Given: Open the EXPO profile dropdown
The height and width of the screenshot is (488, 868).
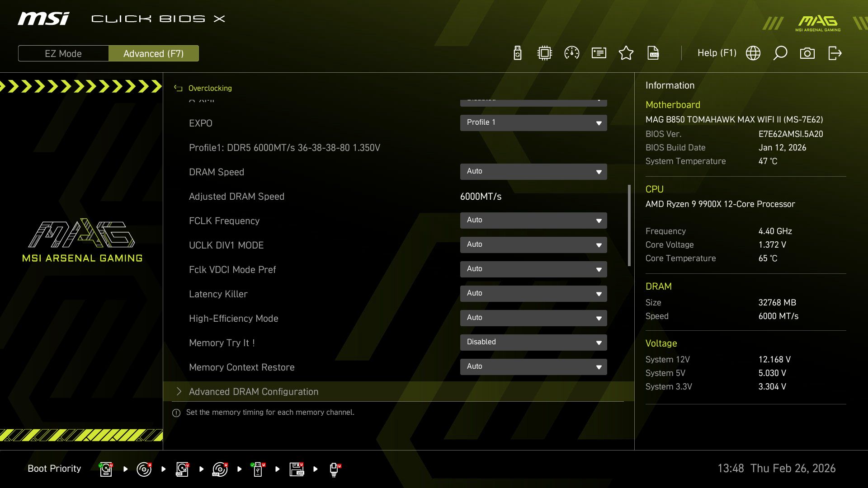Looking at the screenshot, I should pyautogui.click(x=533, y=122).
